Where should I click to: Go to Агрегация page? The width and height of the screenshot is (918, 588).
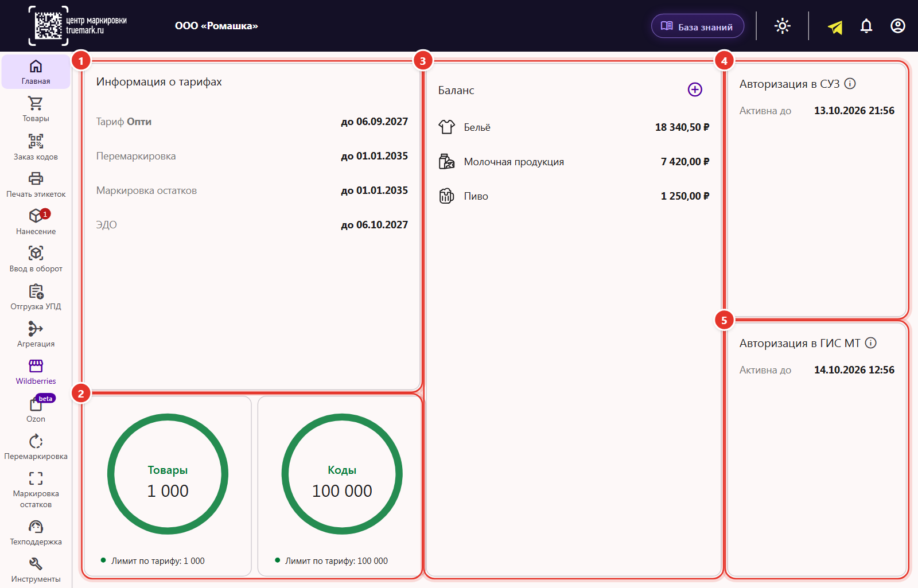click(x=36, y=334)
